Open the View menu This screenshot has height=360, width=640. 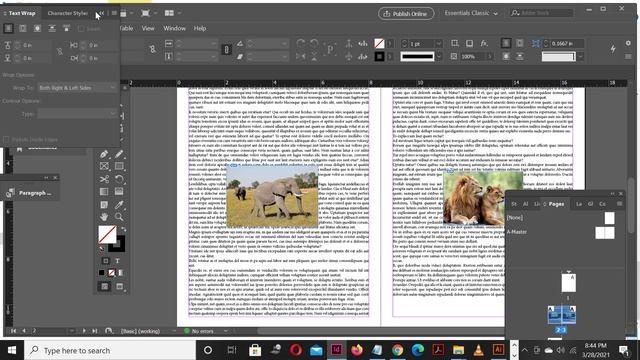click(148, 28)
